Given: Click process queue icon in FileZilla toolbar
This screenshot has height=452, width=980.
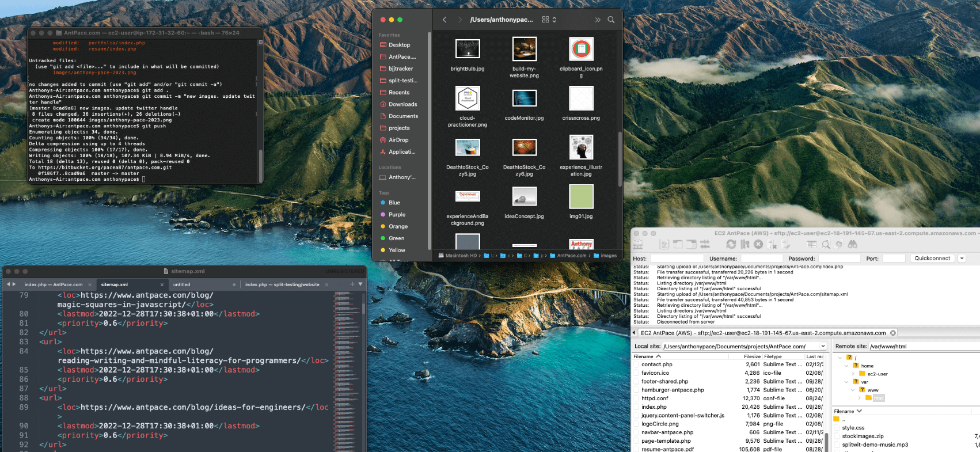Looking at the screenshot, I should (745, 244).
